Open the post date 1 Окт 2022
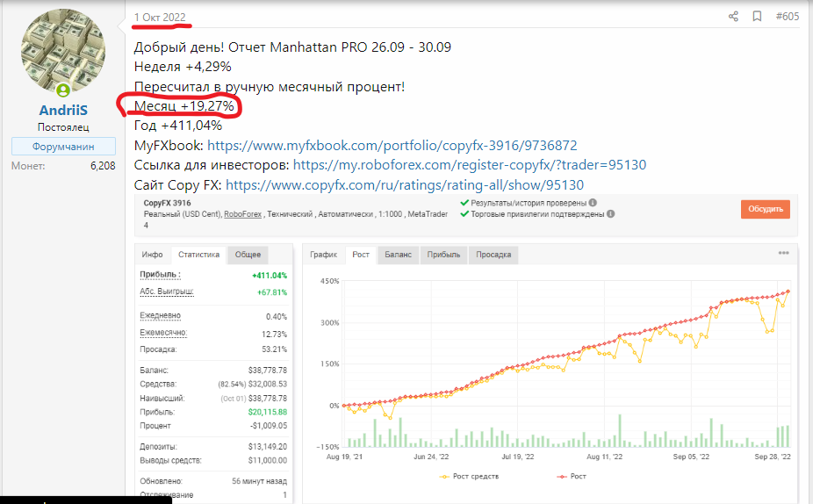This screenshot has height=504, width=813. [x=160, y=17]
